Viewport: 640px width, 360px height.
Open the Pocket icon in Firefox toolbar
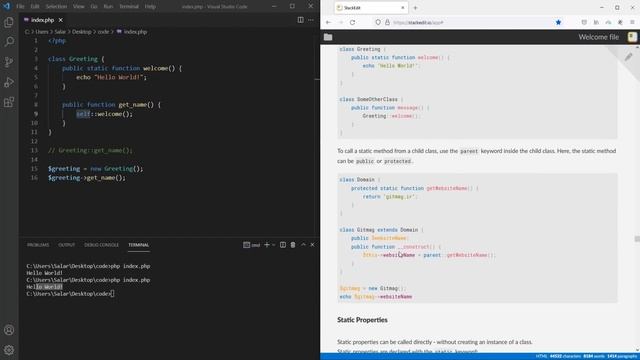584,22
